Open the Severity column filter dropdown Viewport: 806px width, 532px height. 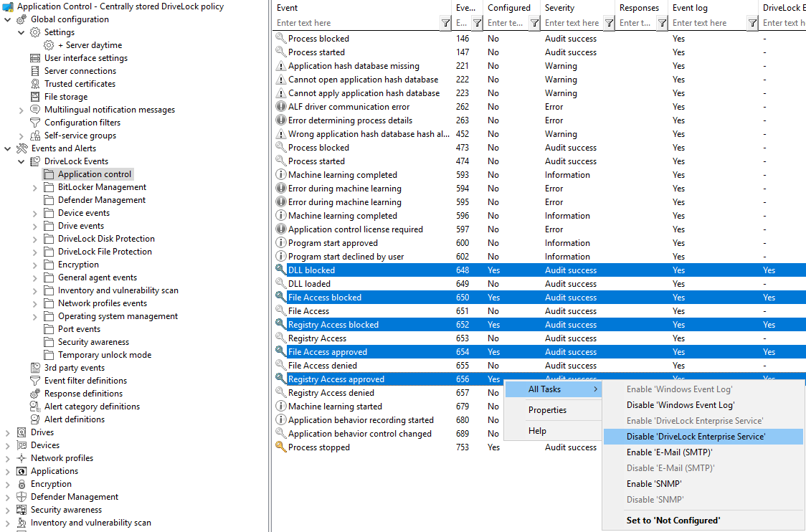609,23
